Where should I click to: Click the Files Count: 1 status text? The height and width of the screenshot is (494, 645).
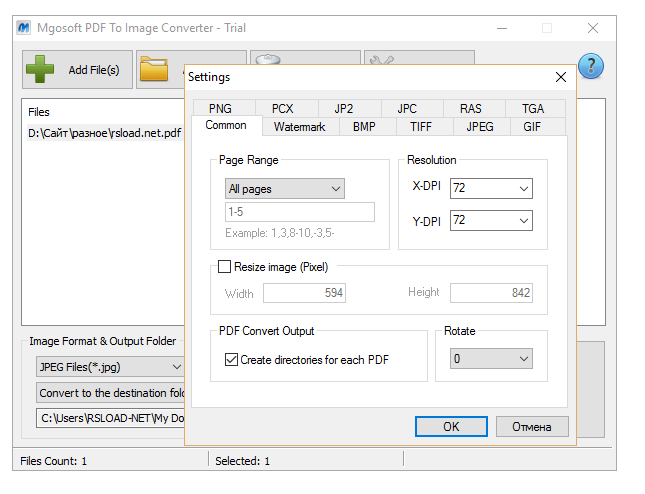point(53,461)
